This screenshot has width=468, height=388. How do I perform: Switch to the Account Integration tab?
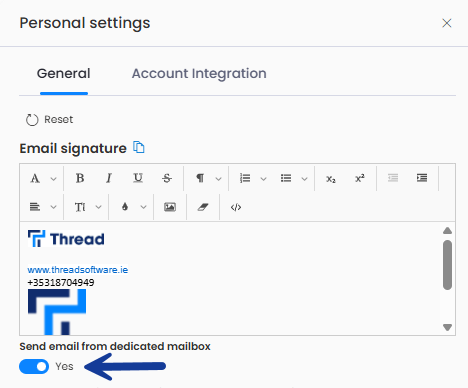click(x=199, y=74)
